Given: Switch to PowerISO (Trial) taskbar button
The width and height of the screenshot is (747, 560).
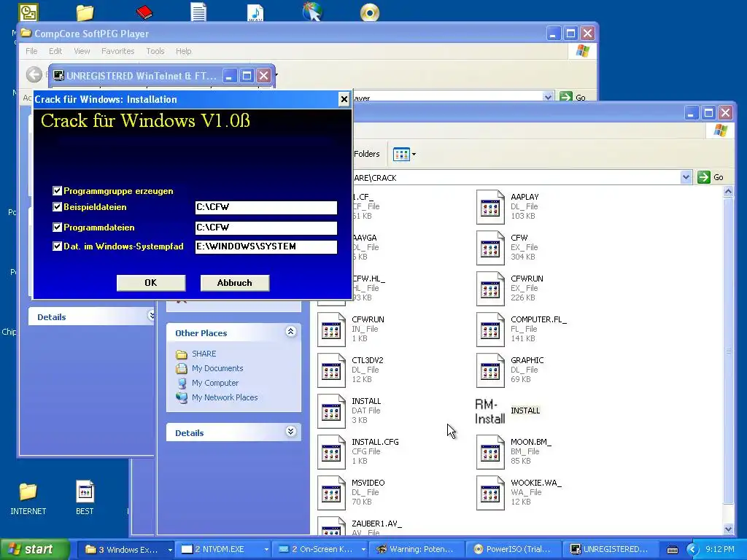Looking at the screenshot, I should 513,550.
